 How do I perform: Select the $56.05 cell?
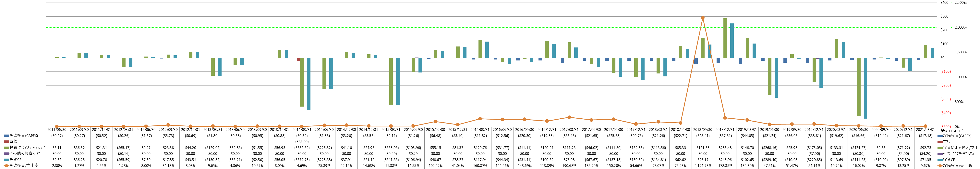point(280,160)
